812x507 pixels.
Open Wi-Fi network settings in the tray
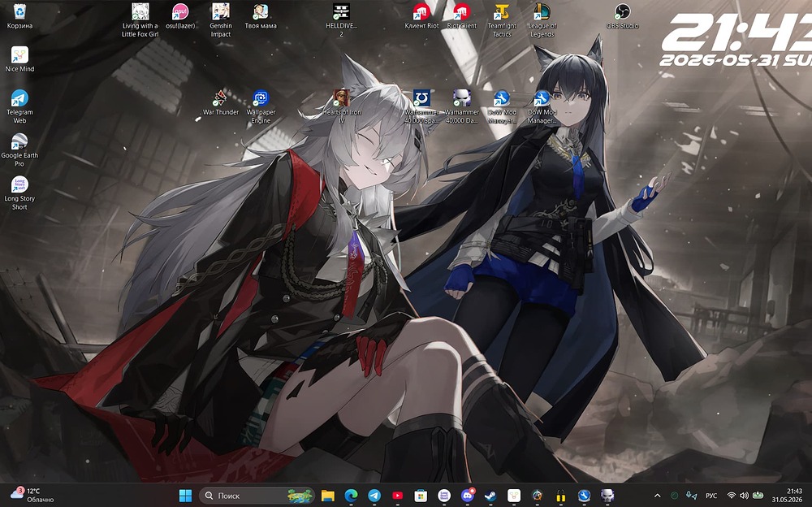[x=732, y=496]
